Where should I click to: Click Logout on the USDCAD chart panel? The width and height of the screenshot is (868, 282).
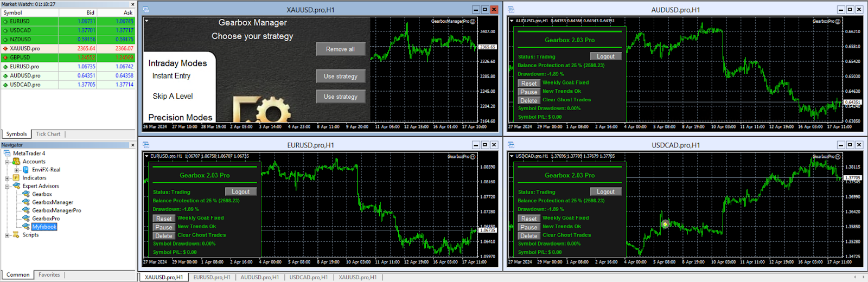(x=606, y=191)
